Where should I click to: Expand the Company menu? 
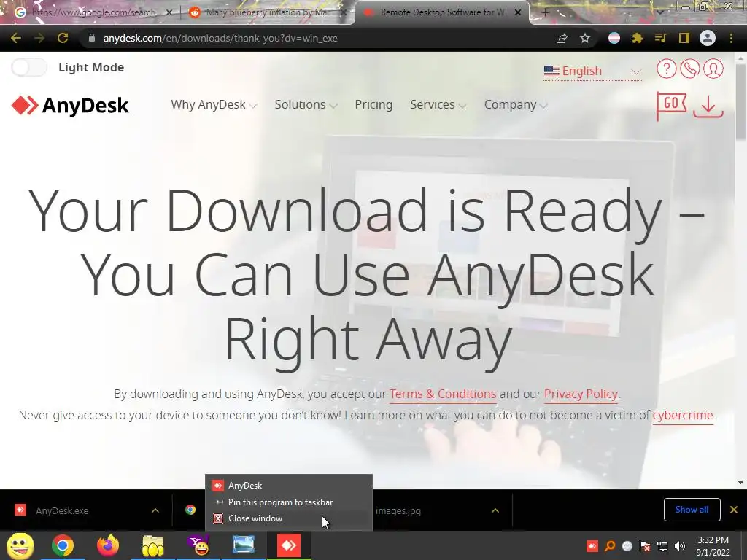(516, 105)
